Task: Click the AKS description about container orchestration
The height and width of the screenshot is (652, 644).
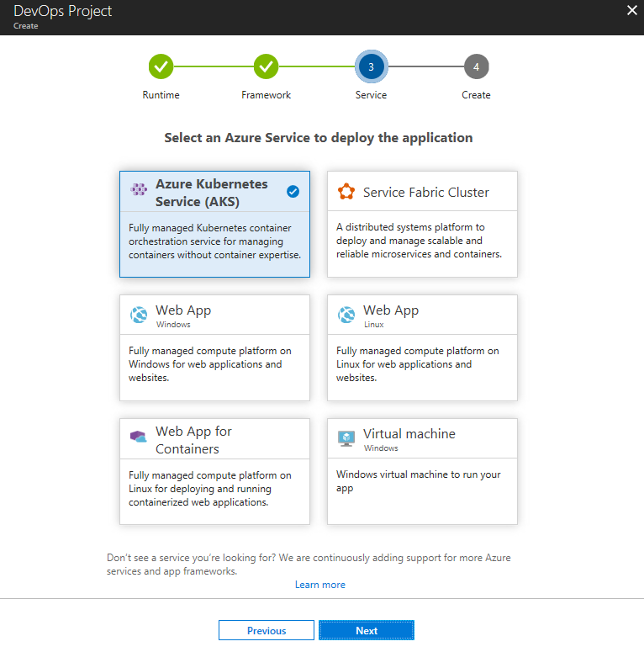Action: (x=214, y=241)
